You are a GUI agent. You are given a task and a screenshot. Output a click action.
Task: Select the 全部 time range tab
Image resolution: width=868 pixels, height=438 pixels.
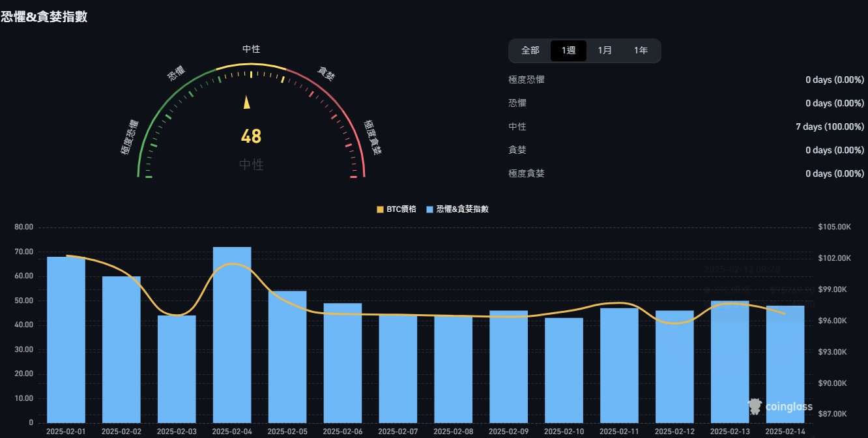(x=530, y=50)
